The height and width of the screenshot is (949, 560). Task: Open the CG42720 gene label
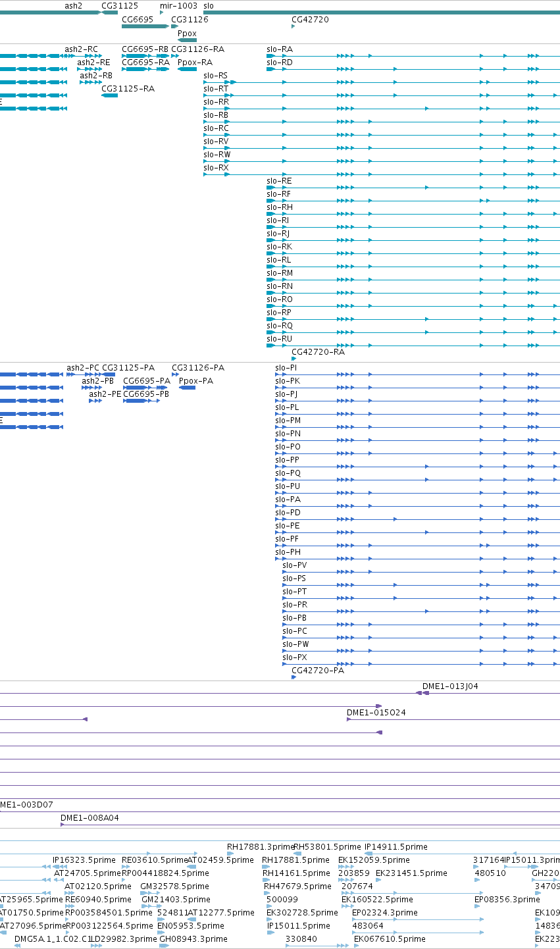310,20
